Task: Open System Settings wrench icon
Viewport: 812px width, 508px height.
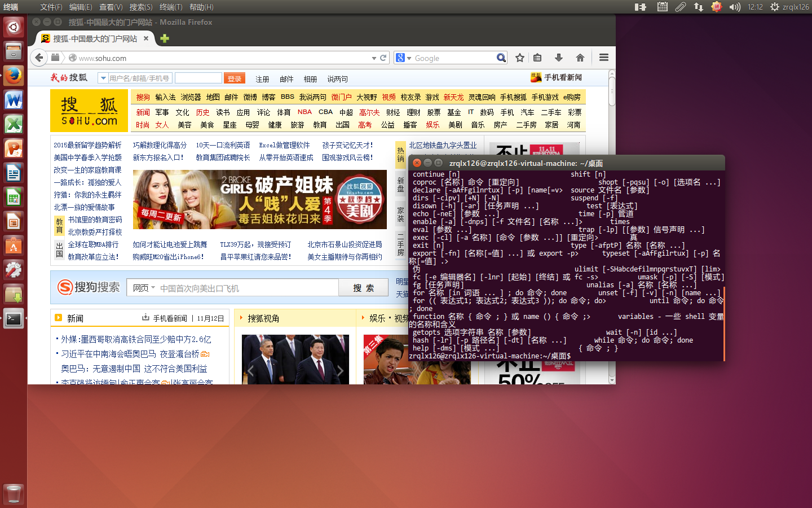Action: pyautogui.click(x=14, y=270)
